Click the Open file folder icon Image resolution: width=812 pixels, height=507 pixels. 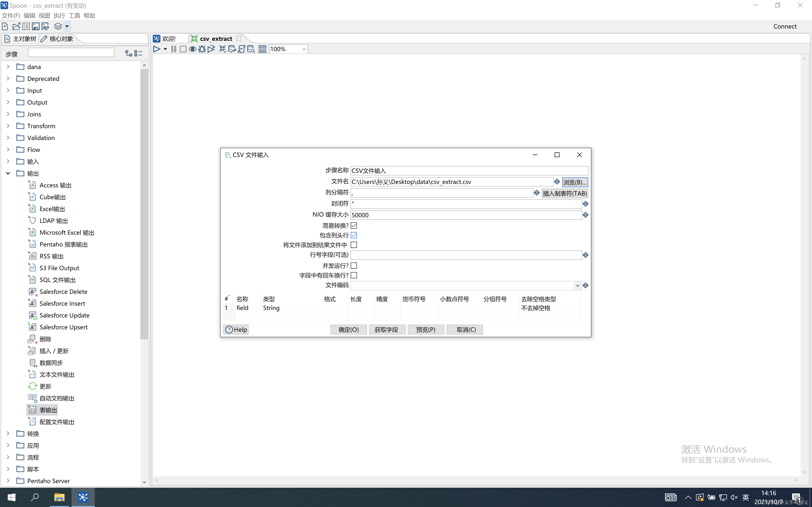point(16,26)
